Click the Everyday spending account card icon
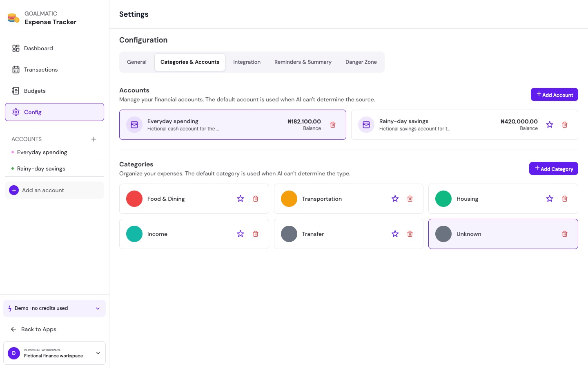This screenshot has height=368, width=588. pos(134,125)
